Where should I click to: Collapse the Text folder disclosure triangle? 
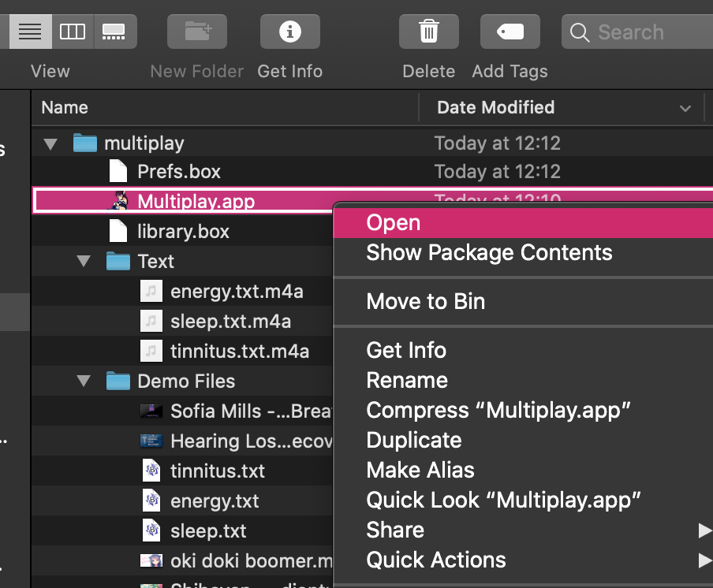pos(84,261)
